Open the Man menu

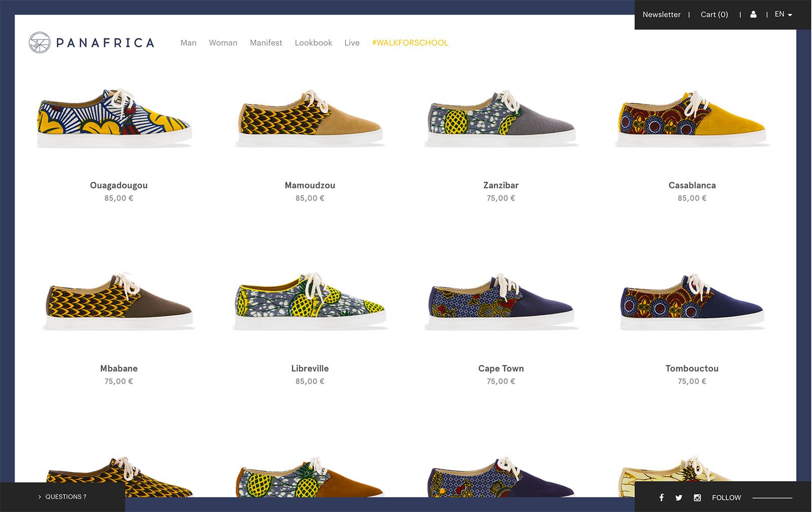pos(188,43)
